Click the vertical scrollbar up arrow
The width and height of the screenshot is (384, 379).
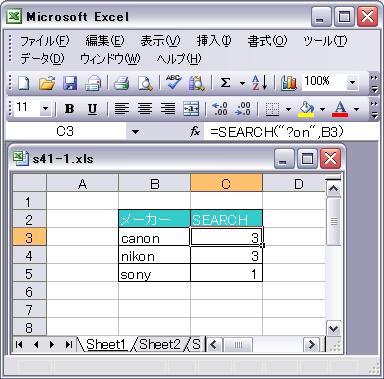333,189
